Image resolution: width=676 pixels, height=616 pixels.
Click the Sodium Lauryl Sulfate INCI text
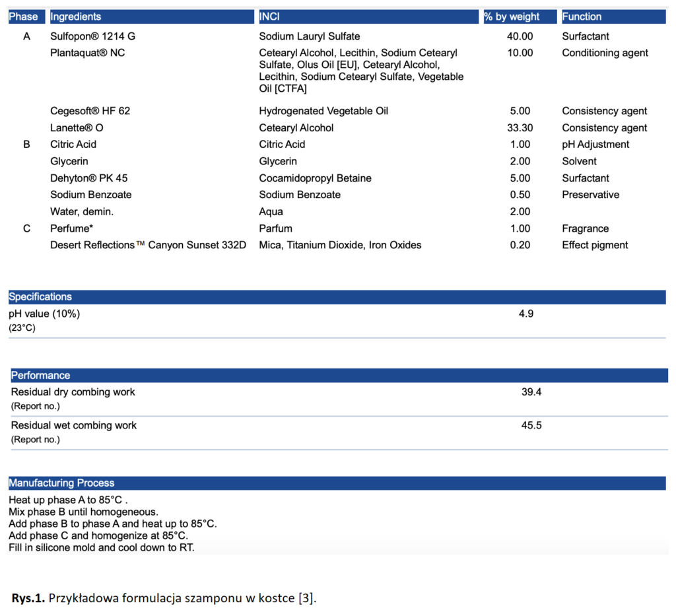309,36
